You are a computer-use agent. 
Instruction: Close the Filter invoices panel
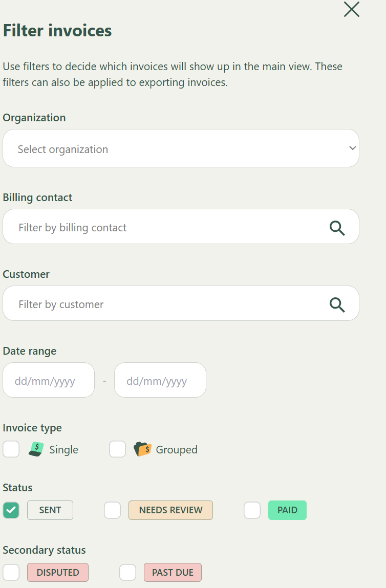(x=352, y=9)
